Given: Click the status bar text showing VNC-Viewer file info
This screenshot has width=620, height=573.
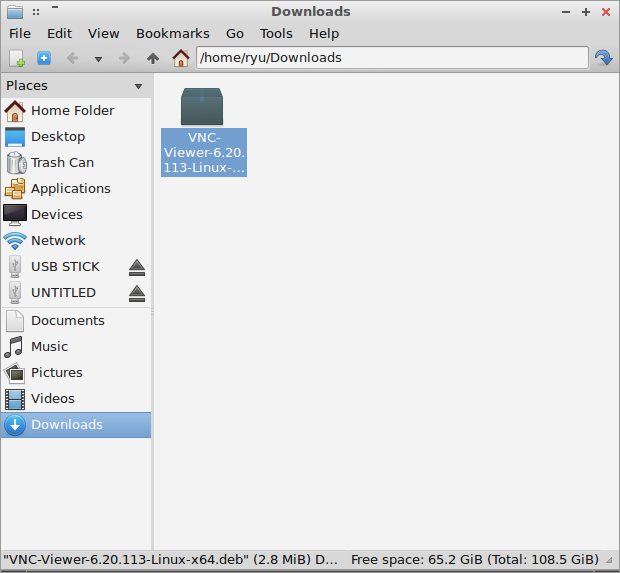Looking at the screenshot, I should coord(170,560).
